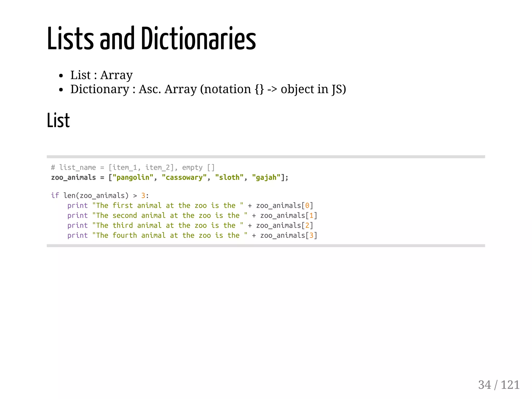Click the 'Lists and Dictionaries' slide title
The width and height of the screenshot is (532, 399).
click(151, 39)
